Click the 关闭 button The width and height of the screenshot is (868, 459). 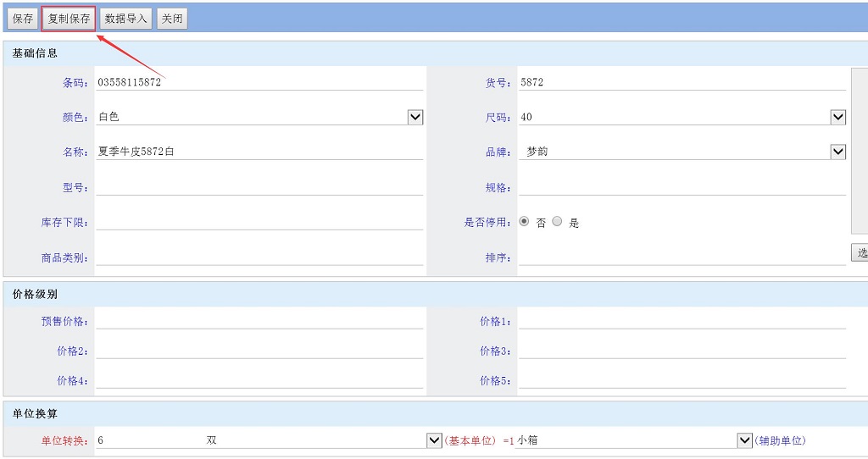(172, 19)
